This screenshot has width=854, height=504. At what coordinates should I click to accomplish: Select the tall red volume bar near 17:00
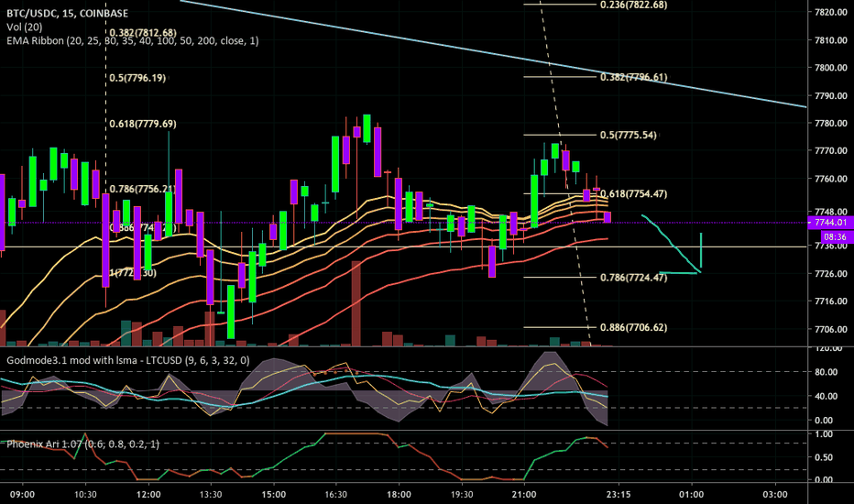coord(356,303)
